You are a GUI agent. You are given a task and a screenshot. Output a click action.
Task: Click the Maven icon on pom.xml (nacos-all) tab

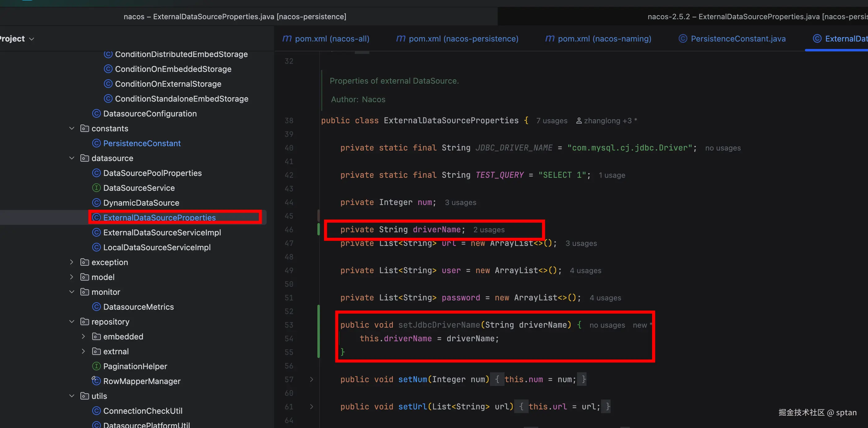287,39
